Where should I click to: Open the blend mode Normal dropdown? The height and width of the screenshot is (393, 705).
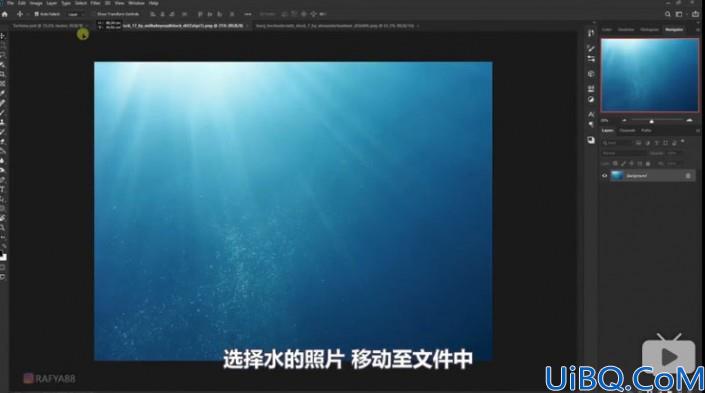[x=624, y=153]
